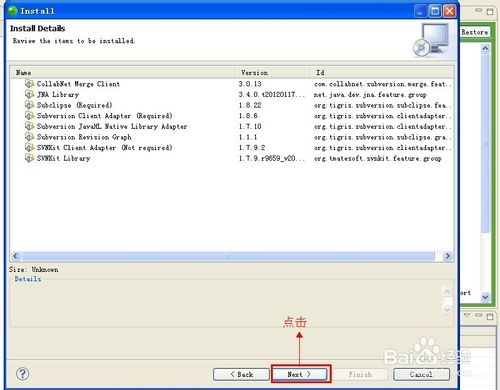Screen dimensions: 500x390
Task: Maximize the background Eclipse view panel
Action: click(490, 12)
